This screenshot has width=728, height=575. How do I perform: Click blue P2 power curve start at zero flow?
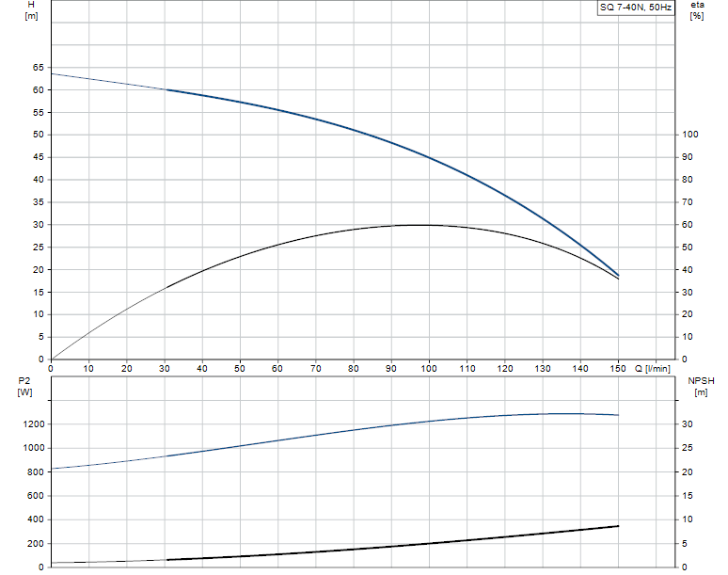[x=52, y=469]
